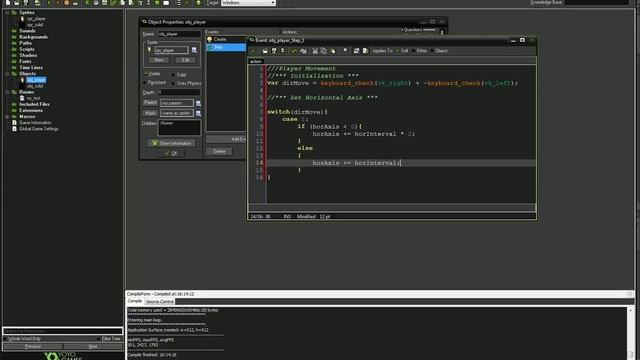Collapse the Objects folder in resource tree
The image size is (640, 360).
point(7,73)
